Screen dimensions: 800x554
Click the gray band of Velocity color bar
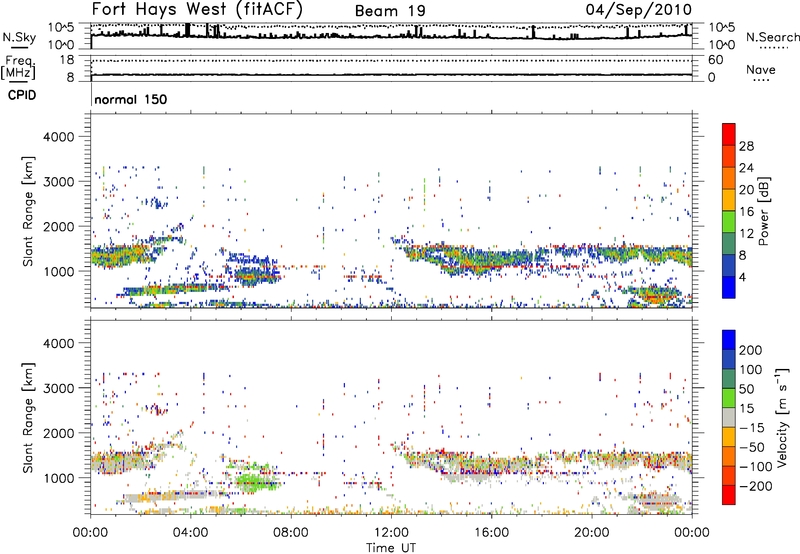[x=729, y=418]
